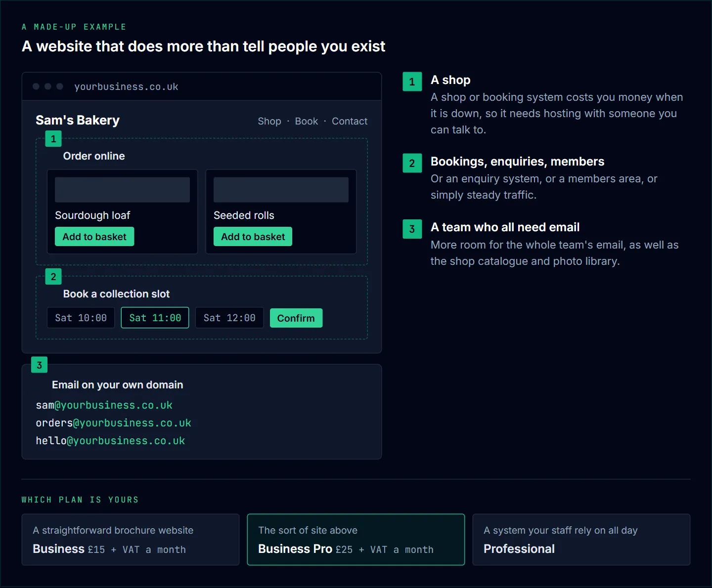
Task: Click the Sam's Bakery site title
Action: pyautogui.click(x=78, y=120)
